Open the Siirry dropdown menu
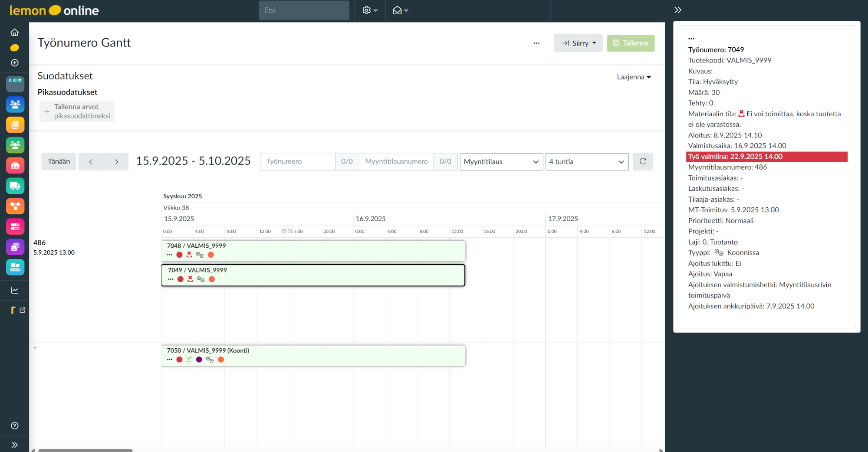The image size is (868, 452). tap(578, 43)
